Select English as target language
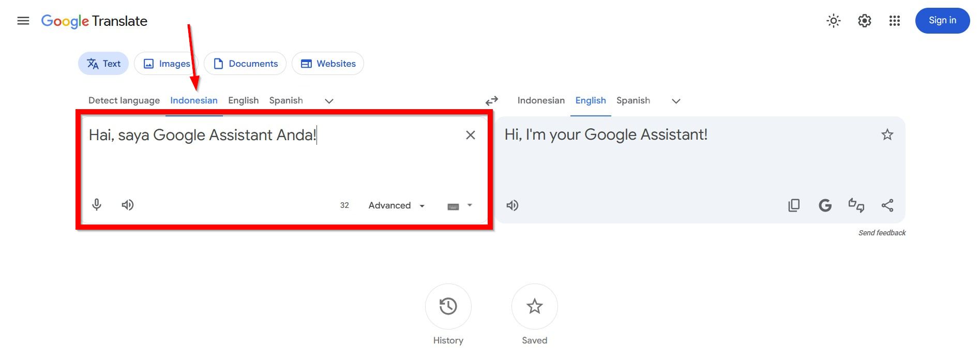Viewport: 980px width, 359px height. [591, 100]
